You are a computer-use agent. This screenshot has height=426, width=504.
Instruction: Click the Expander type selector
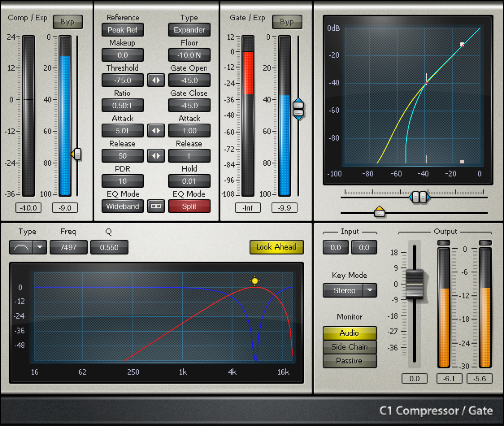pyautogui.click(x=189, y=30)
